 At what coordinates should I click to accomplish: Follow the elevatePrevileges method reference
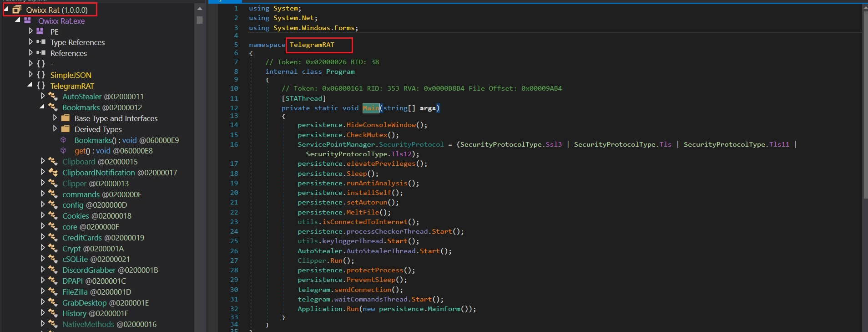coord(381,163)
